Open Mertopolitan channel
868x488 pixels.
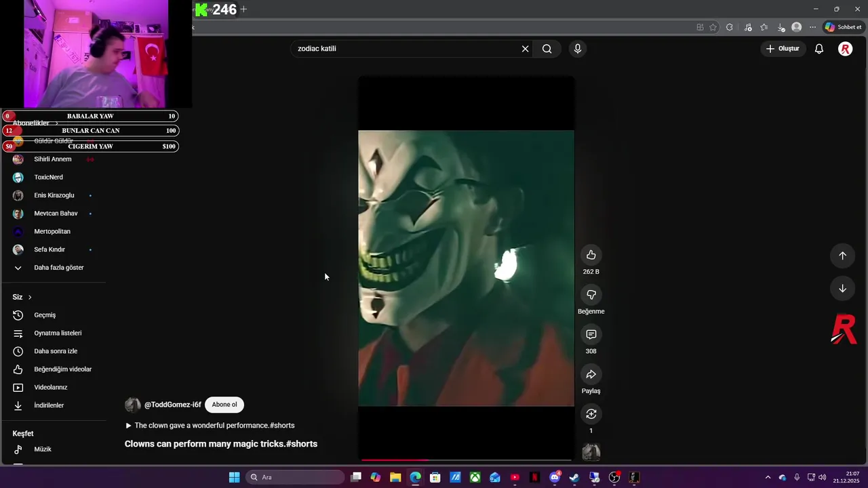[x=53, y=232]
